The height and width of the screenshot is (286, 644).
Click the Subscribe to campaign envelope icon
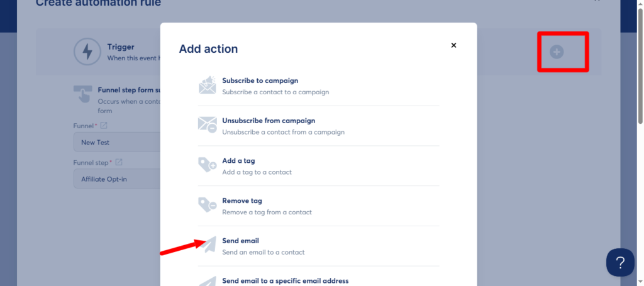pyautogui.click(x=208, y=85)
